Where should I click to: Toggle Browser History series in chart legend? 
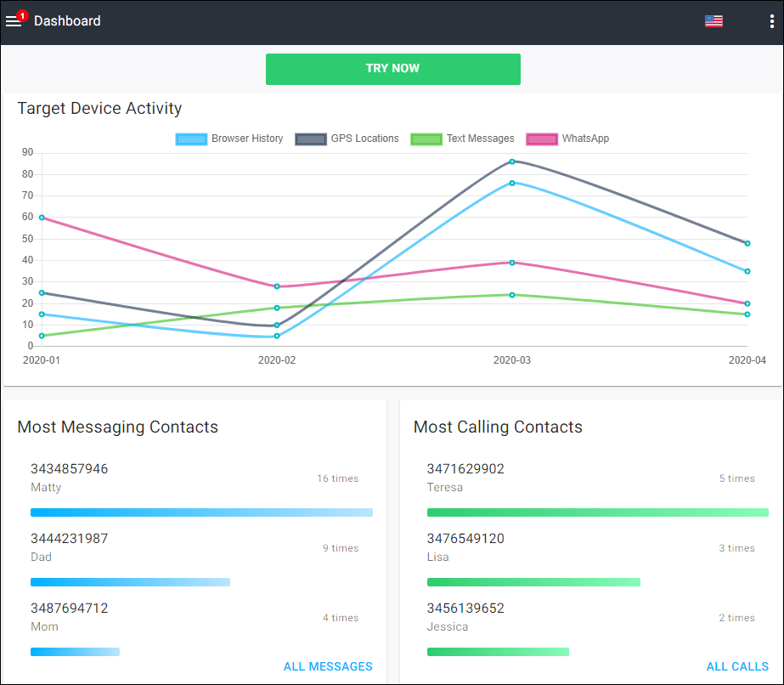tap(229, 139)
